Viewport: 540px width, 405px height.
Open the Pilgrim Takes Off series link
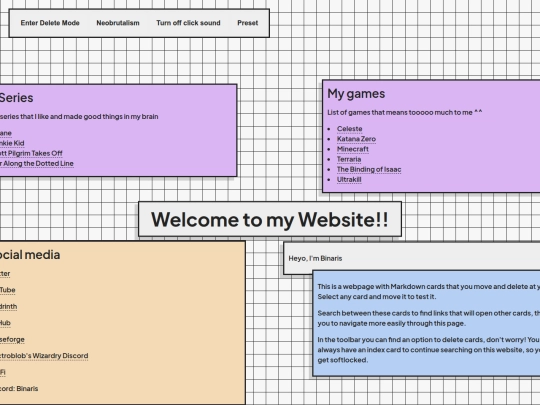point(31,153)
